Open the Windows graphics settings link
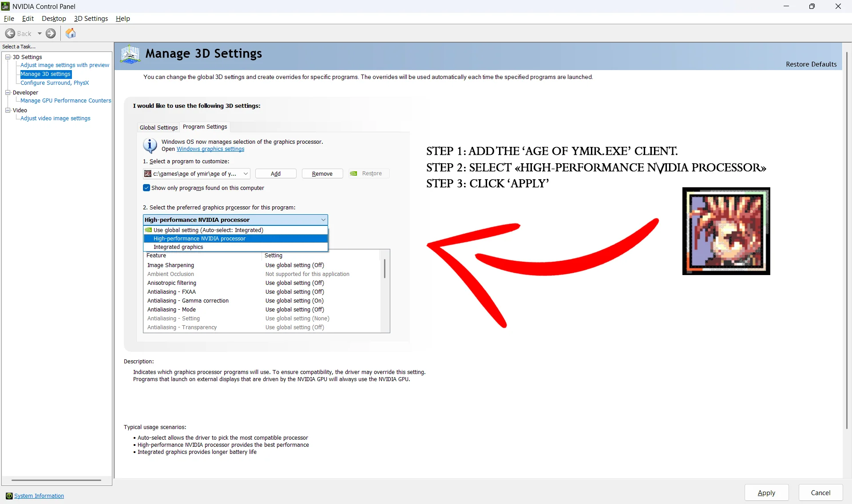The image size is (852, 504). [210, 149]
